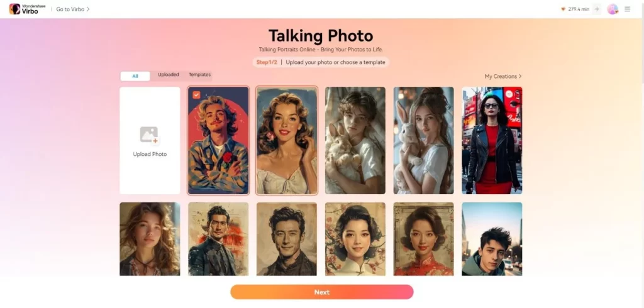Screen dimensions: 644x308
Task: Uncheck the selected mustache man template checkbox
Action: pos(196,95)
